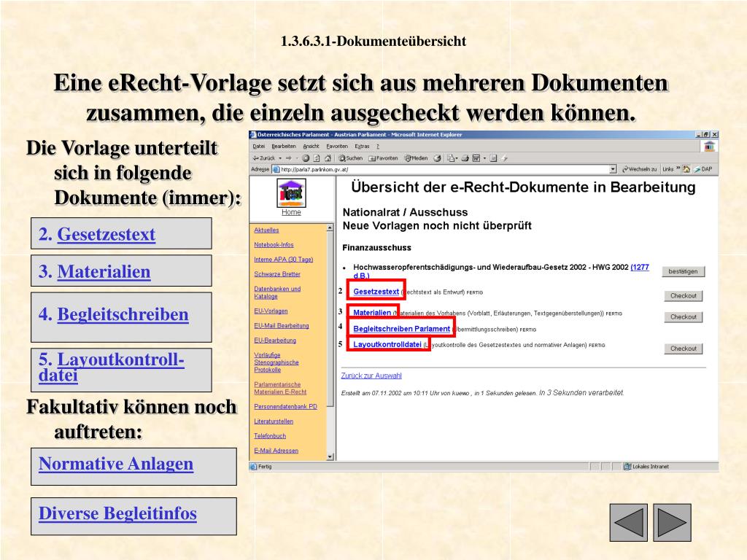Click the Parliament logo icon beside menu bar

709,146
